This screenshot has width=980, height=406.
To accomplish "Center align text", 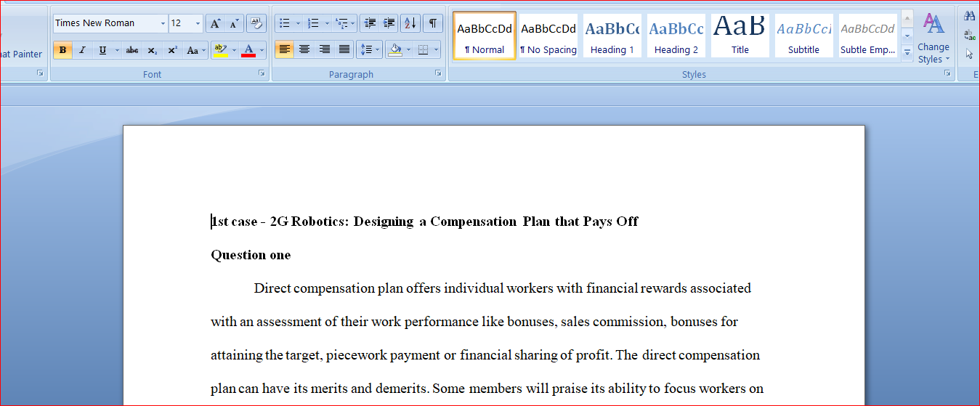I will click(x=304, y=50).
